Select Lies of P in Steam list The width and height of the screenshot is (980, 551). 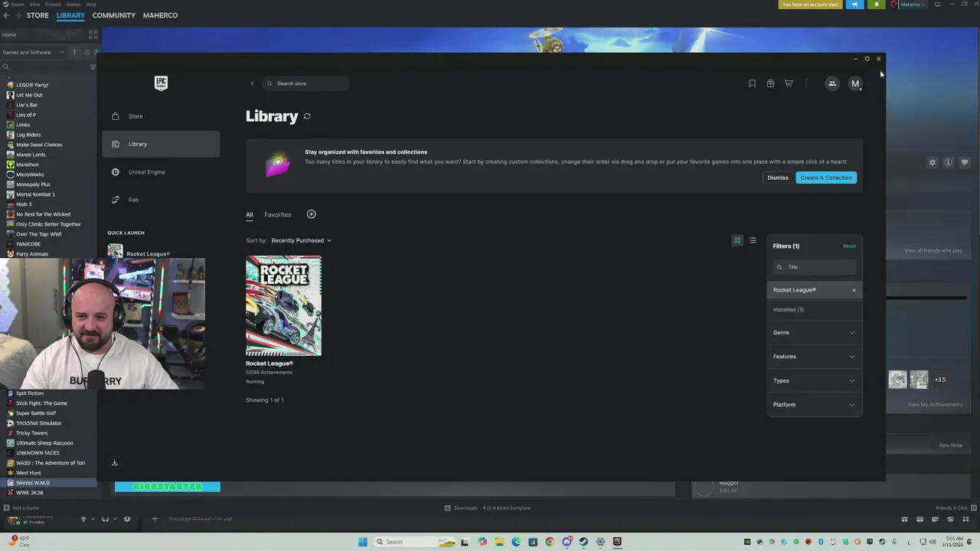click(x=26, y=115)
